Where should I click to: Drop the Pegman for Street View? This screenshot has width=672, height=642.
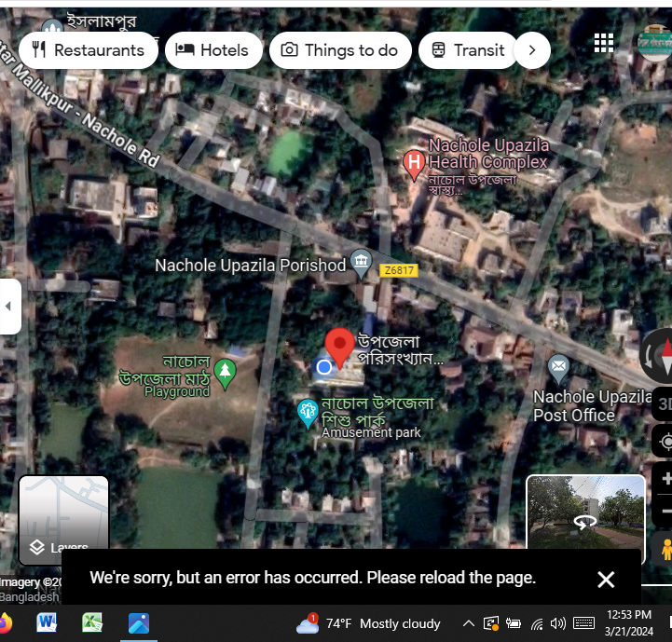click(x=665, y=550)
